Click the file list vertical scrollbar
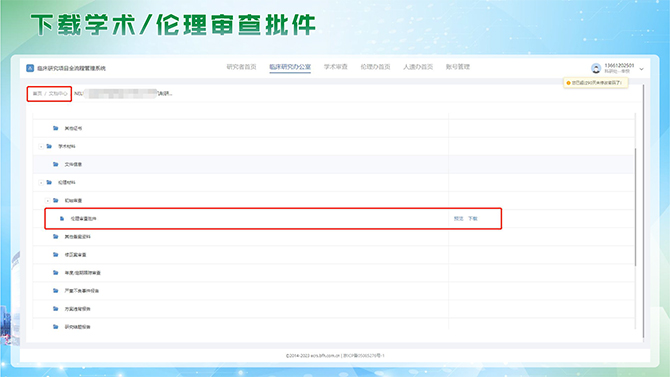The width and height of the screenshot is (670, 377). click(x=635, y=207)
